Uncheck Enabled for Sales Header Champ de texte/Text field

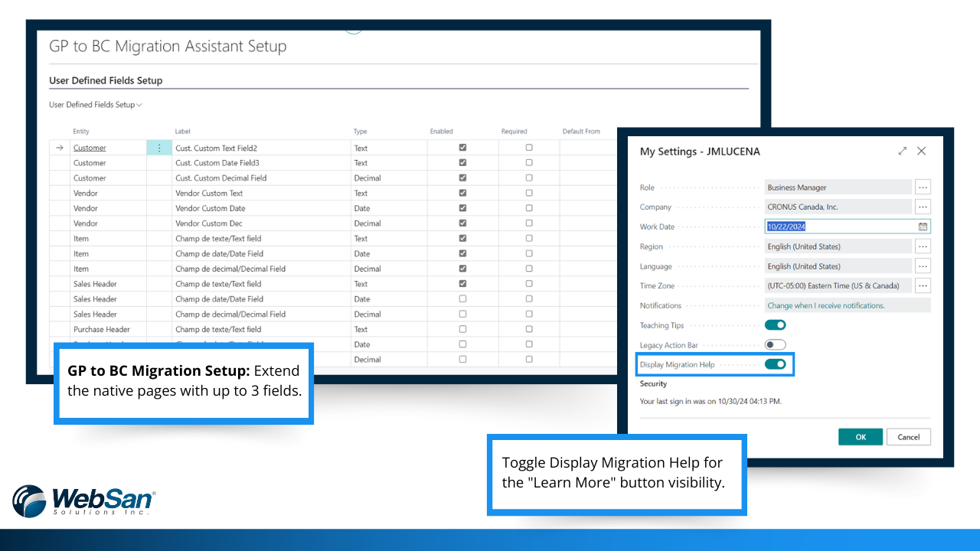pos(462,284)
